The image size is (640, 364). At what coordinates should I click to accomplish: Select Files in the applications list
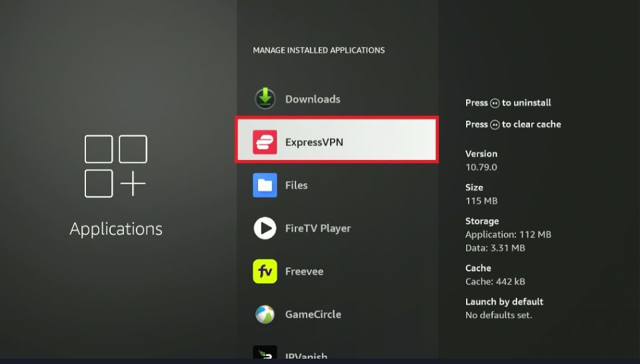click(337, 185)
